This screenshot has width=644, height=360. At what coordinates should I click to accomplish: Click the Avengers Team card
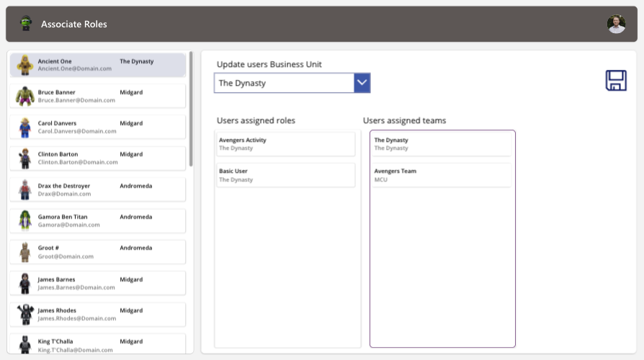(x=442, y=175)
